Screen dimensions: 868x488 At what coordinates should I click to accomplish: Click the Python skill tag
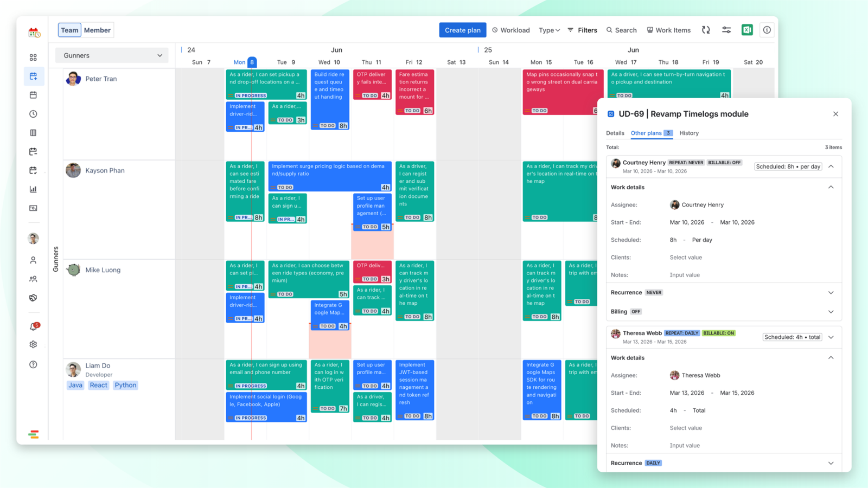point(125,385)
